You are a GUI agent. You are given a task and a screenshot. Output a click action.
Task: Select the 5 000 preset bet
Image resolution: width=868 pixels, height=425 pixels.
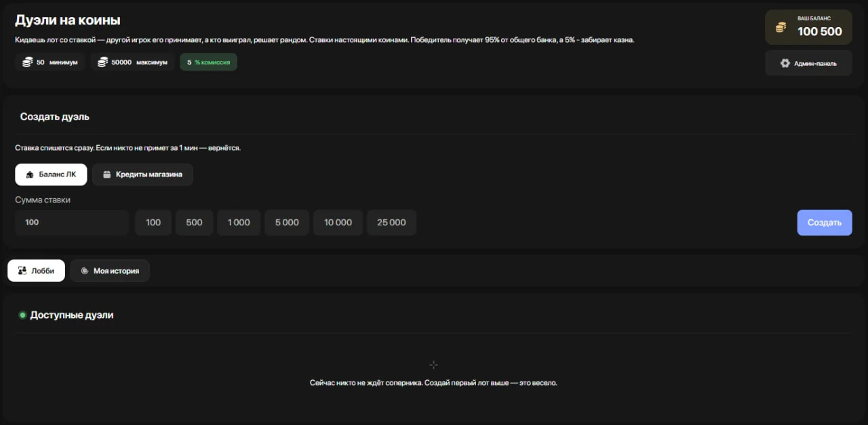pyautogui.click(x=287, y=223)
